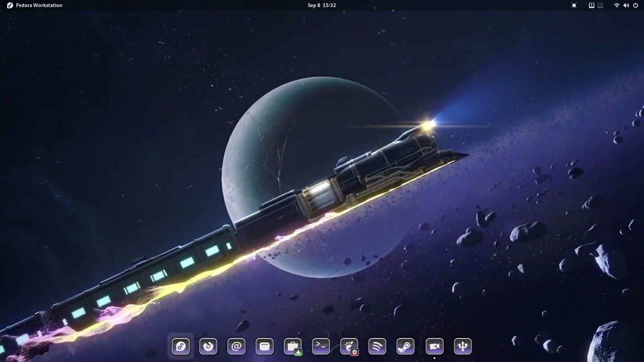The image size is (644, 362).
Task: Click the Caps Lock indicator showing A
Action: pyautogui.click(x=600, y=6)
